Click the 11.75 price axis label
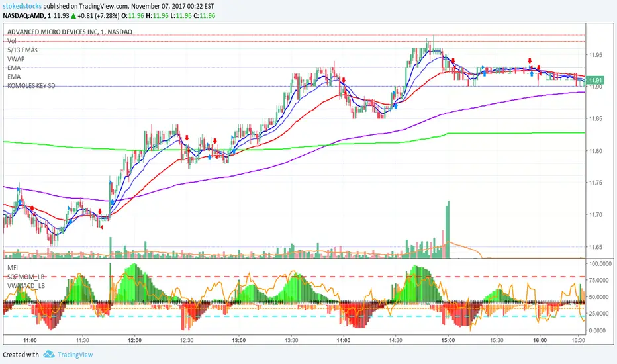Image resolution: width=617 pixels, height=364 pixels. pos(595,183)
